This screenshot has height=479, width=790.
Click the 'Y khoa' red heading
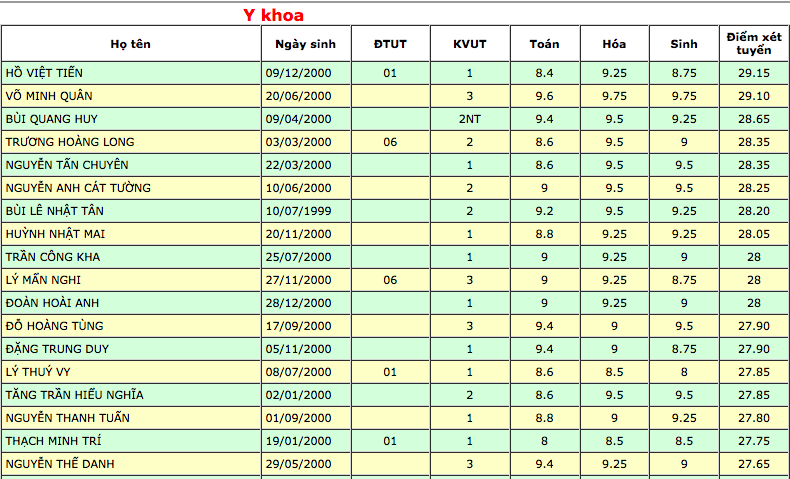pos(273,15)
